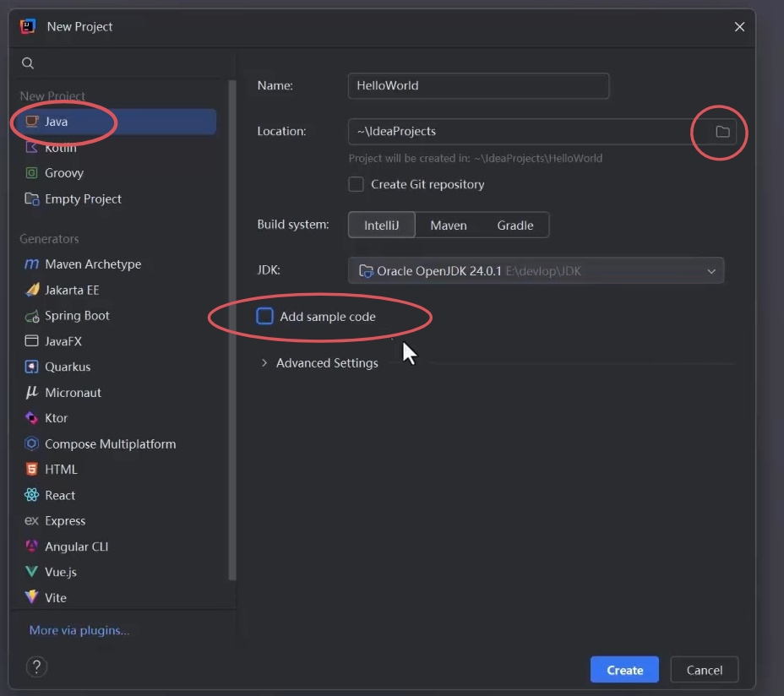The width and height of the screenshot is (784, 696).
Task: Click the Vue.js icon
Action: click(x=31, y=572)
